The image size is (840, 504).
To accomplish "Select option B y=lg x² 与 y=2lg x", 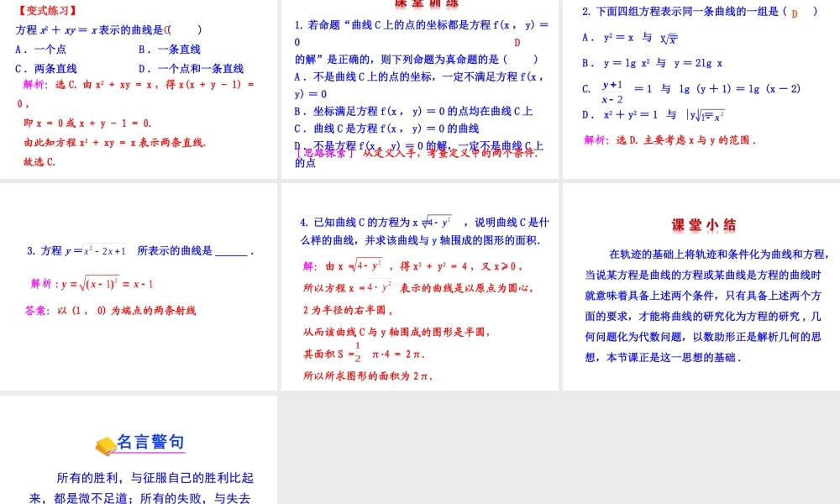I will [x=651, y=62].
